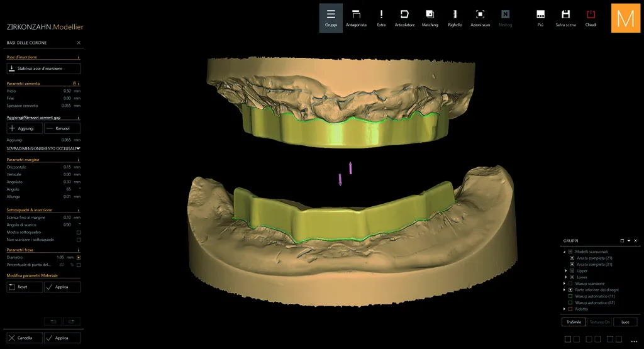Expand the Ridotto tree node
The image size is (644, 349).
[564, 309]
